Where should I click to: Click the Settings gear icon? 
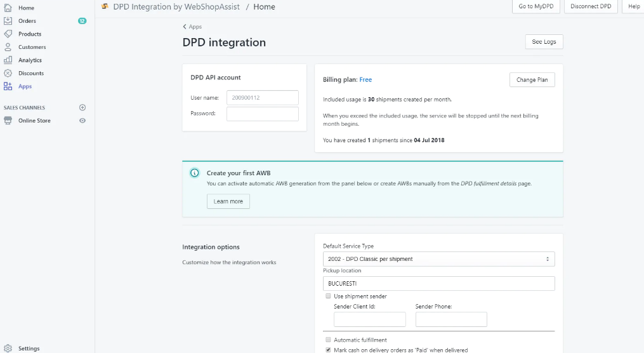pos(8,348)
